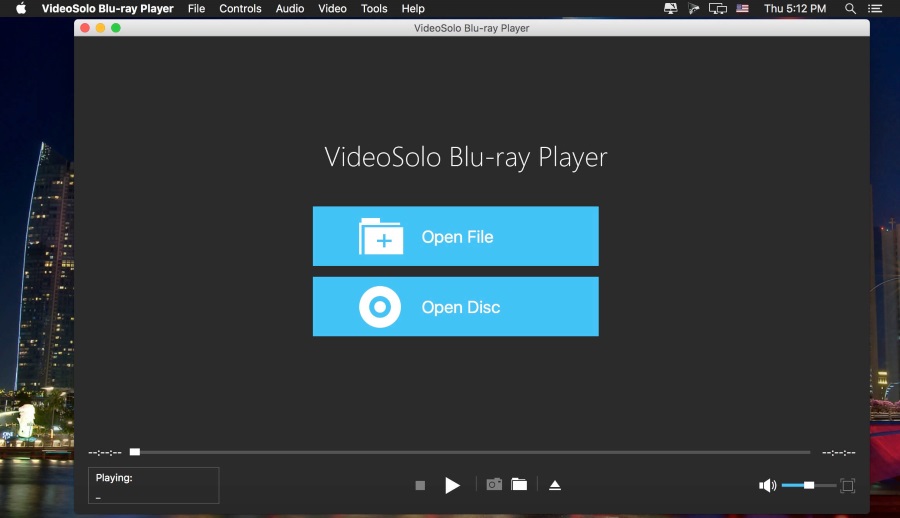Open the Notification Center list icon
Screen dimensions: 900x518
[875, 9]
